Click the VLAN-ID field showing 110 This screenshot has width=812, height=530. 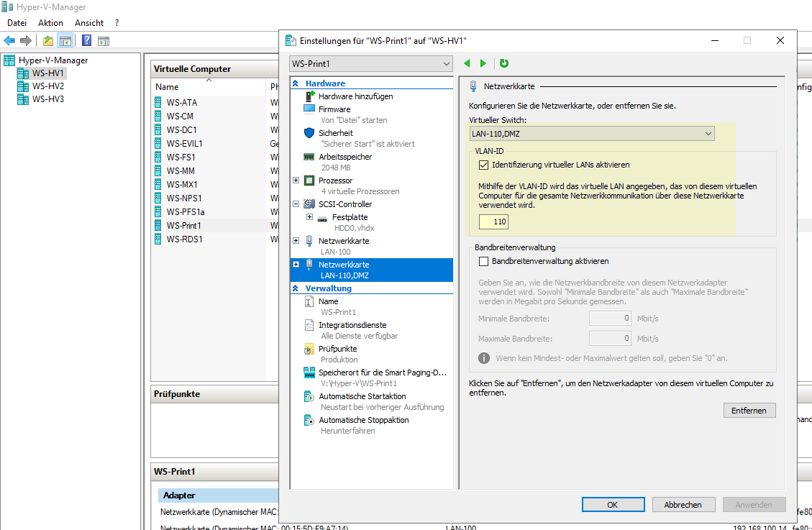point(493,222)
